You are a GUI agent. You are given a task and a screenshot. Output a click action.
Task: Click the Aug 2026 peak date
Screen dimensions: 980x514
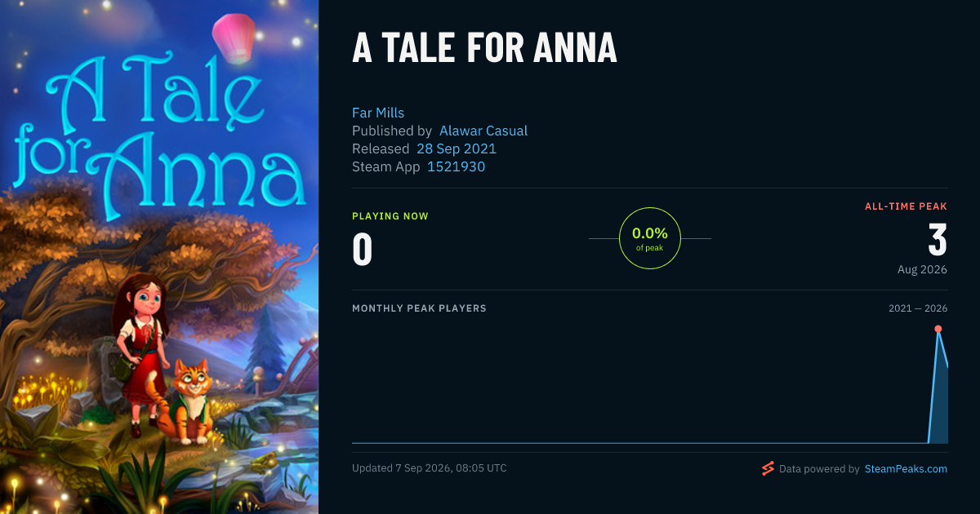[922, 269]
